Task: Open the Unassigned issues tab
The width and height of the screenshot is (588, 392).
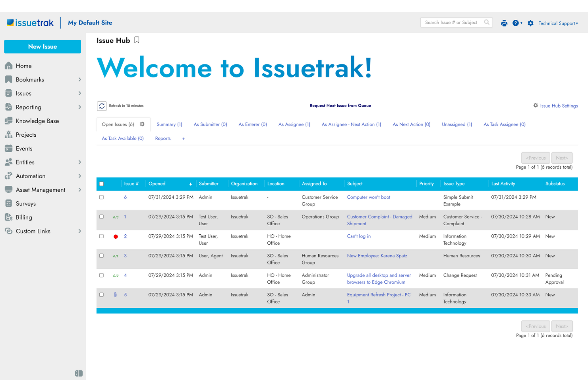Action: (x=456, y=124)
